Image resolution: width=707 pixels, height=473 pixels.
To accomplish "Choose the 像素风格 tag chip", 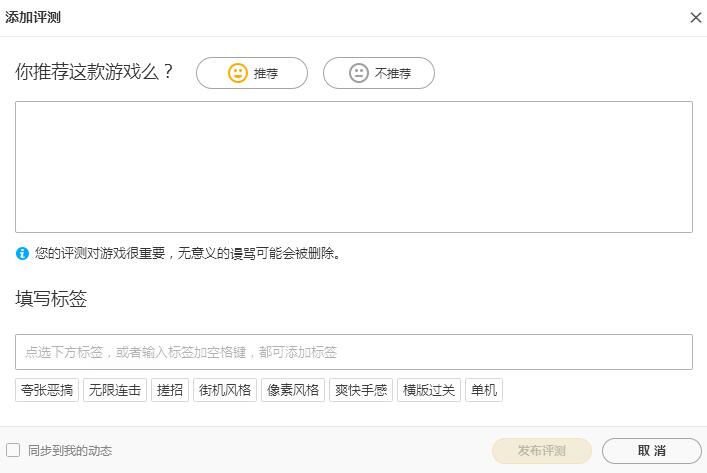I will pos(293,390).
